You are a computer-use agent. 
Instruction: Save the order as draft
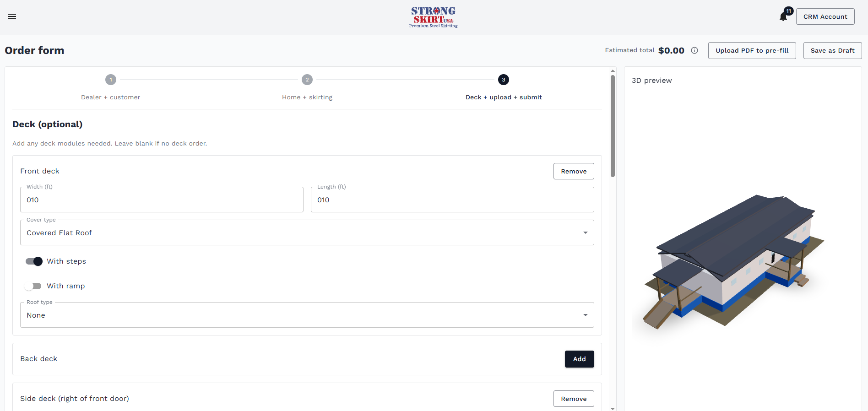[832, 50]
